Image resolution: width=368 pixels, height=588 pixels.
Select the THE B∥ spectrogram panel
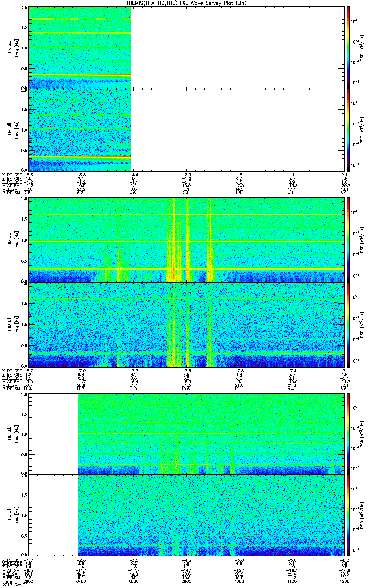pos(187,514)
